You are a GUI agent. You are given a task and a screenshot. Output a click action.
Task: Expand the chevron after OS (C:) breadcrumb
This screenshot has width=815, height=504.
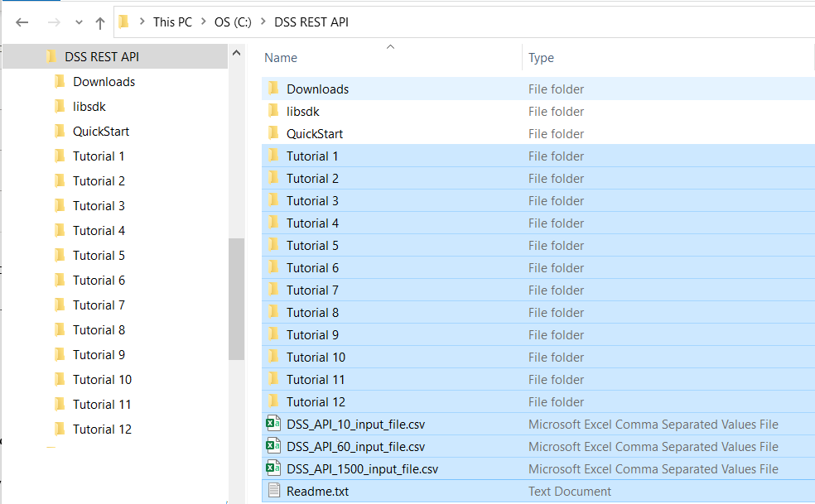coord(264,22)
